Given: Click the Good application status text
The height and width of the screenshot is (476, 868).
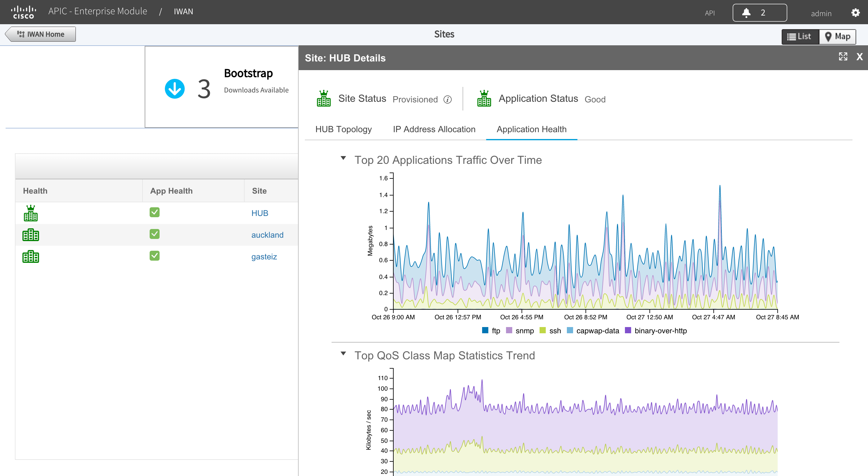Looking at the screenshot, I should 595,99.
